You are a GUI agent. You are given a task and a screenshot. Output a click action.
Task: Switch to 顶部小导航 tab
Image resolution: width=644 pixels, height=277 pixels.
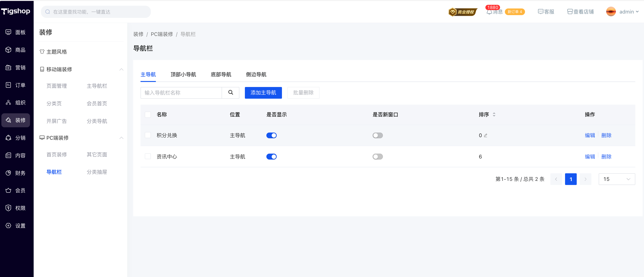click(x=183, y=74)
